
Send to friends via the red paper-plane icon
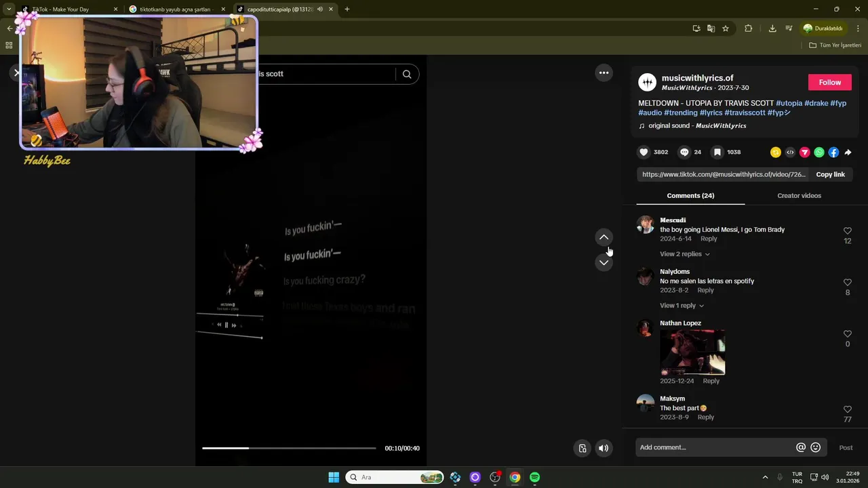[805, 152]
